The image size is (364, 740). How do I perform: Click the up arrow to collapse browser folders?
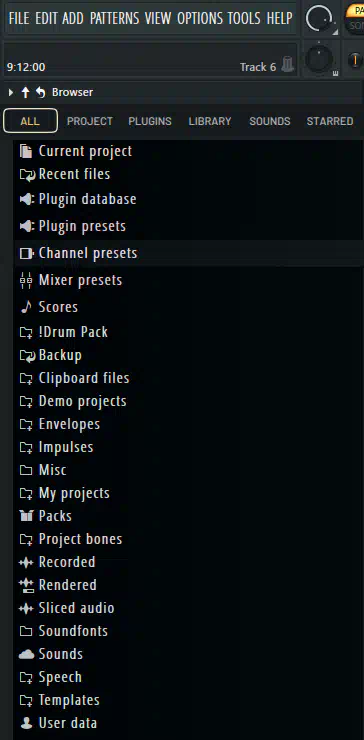tap(25, 92)
